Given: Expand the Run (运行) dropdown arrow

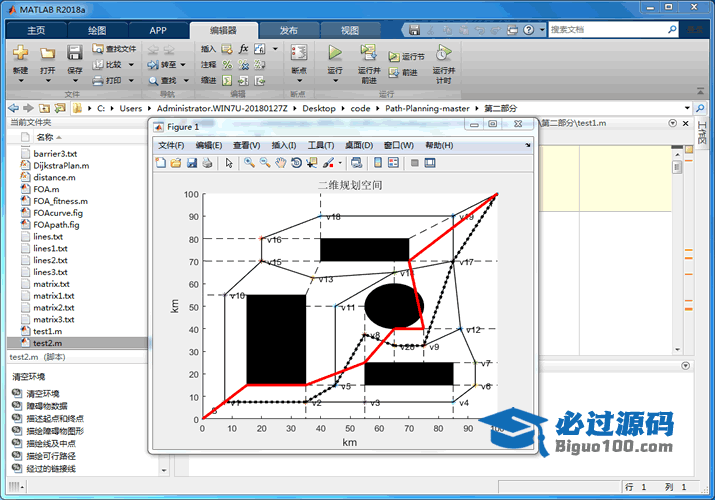Looking at the screenshot, I should point(336,81).
